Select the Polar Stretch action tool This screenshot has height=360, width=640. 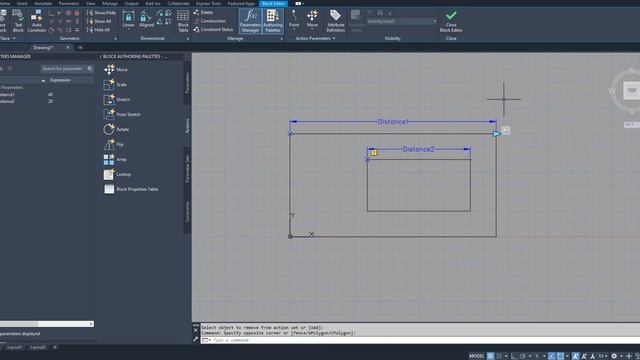tap(122, 114)
